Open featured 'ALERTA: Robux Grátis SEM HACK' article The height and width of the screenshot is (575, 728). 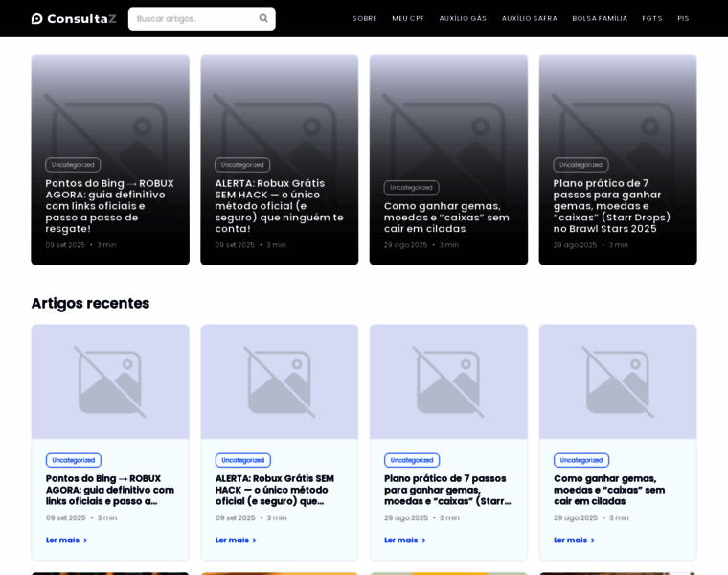(x=279, y=205)
